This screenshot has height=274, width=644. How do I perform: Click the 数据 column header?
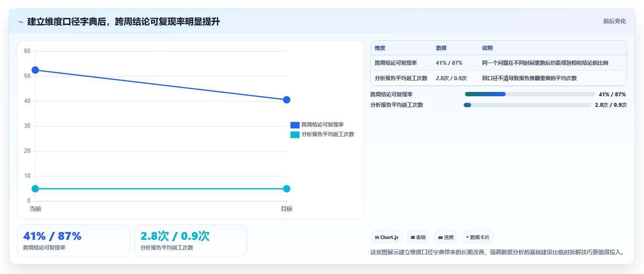[x=441, y=48]
